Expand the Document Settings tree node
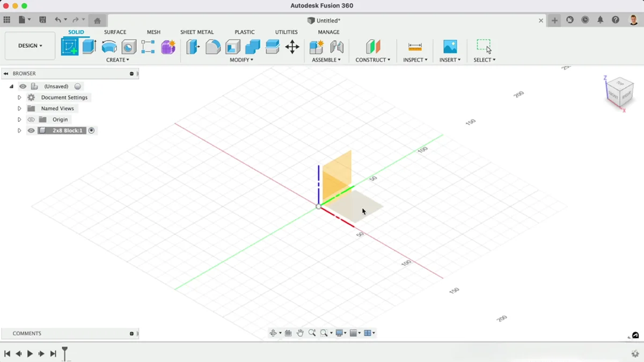 tap(19, 98)
